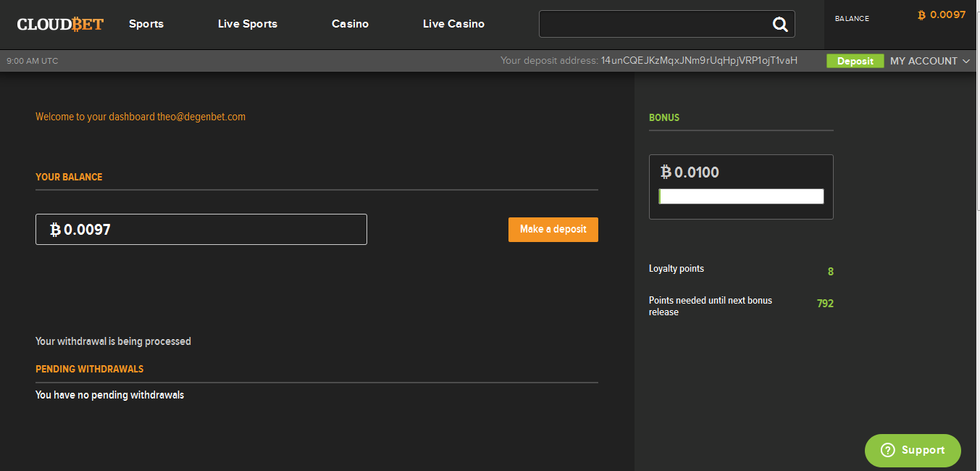Click the Cloudbet logo

(60, 24)
